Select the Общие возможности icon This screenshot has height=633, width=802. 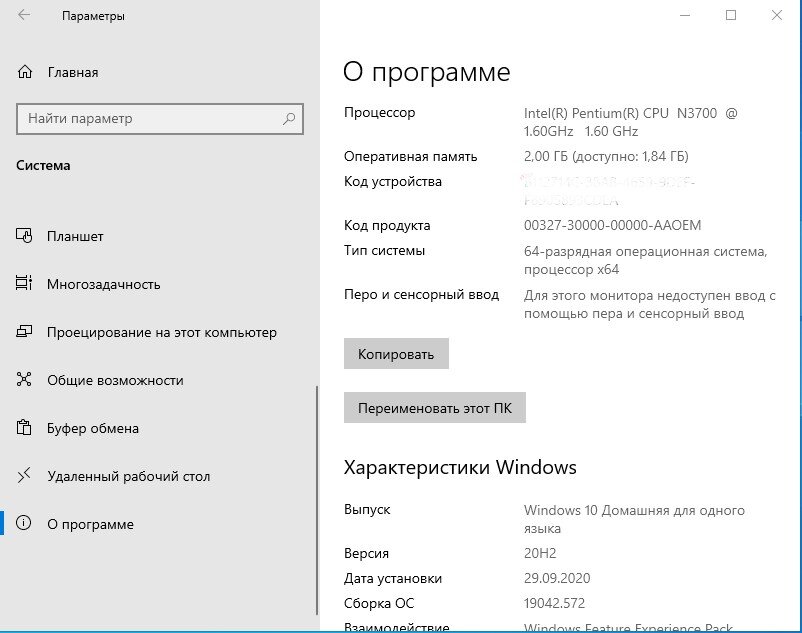23,380
